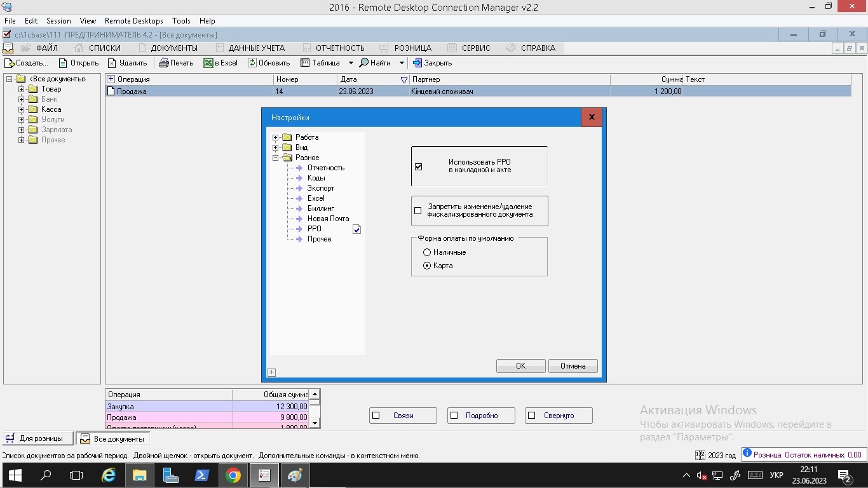Select the Наличные radio button
Image resolution: width=868 pixels, height=488 pixels.
tap(427, 252)
